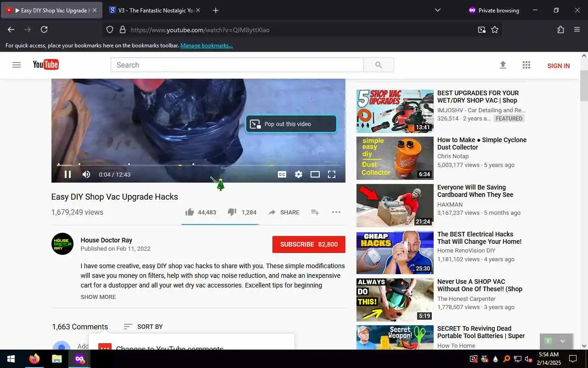Click picture-in-picture icon in address bar
Screen dimensions: 588x368
pos(481,29)
